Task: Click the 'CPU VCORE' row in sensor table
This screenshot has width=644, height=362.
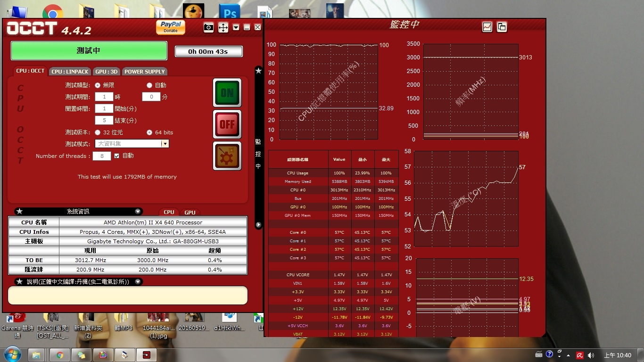Action: (333, 275)
